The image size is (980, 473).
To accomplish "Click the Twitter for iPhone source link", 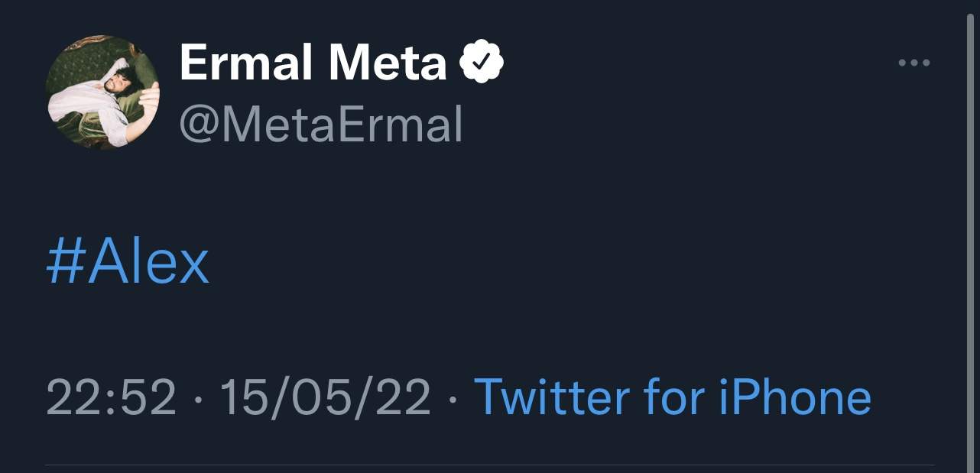I will (672, 397).
